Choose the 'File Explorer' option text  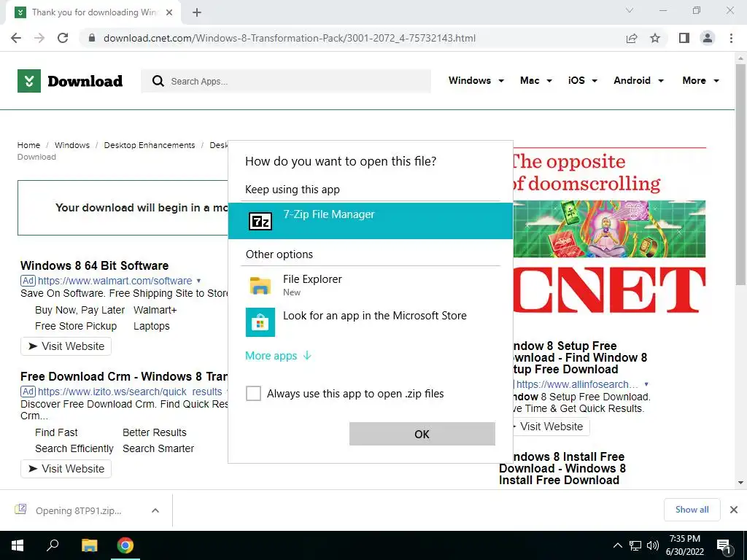point(312,279)
